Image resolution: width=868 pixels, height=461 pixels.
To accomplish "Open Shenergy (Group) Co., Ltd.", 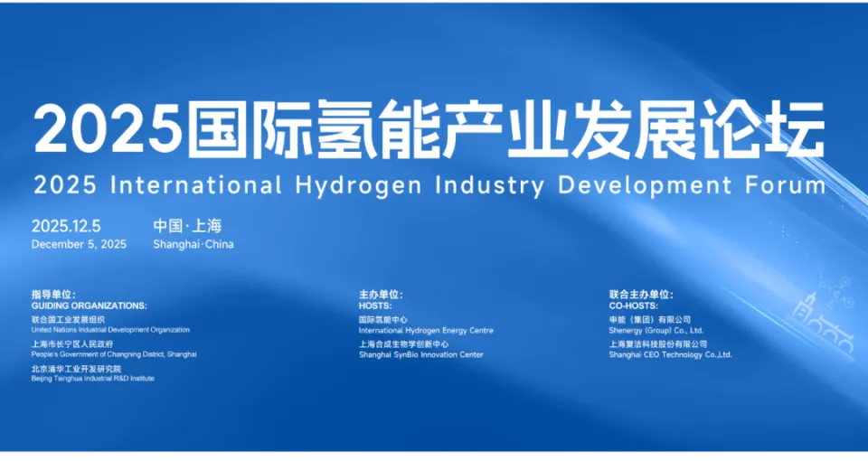I will [x=656, y=330].
